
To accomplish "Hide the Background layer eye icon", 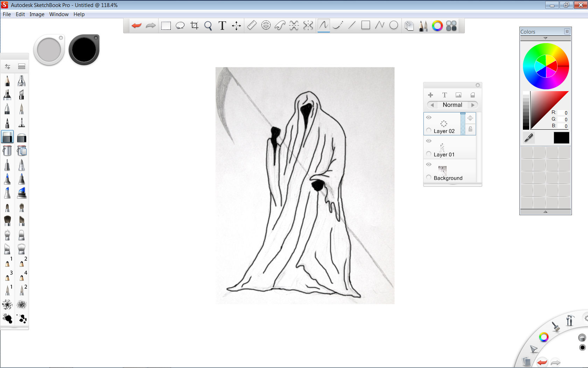I will pos(429,164).
